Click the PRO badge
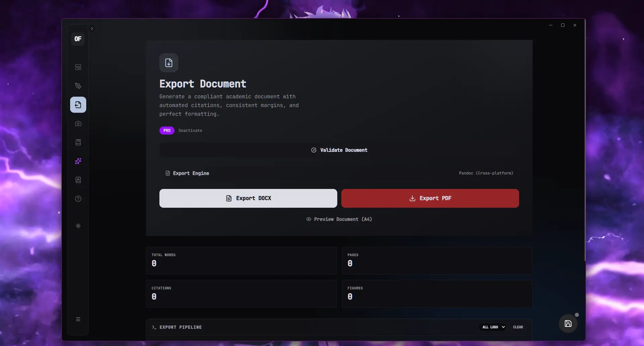 click(x=167, y=131)
